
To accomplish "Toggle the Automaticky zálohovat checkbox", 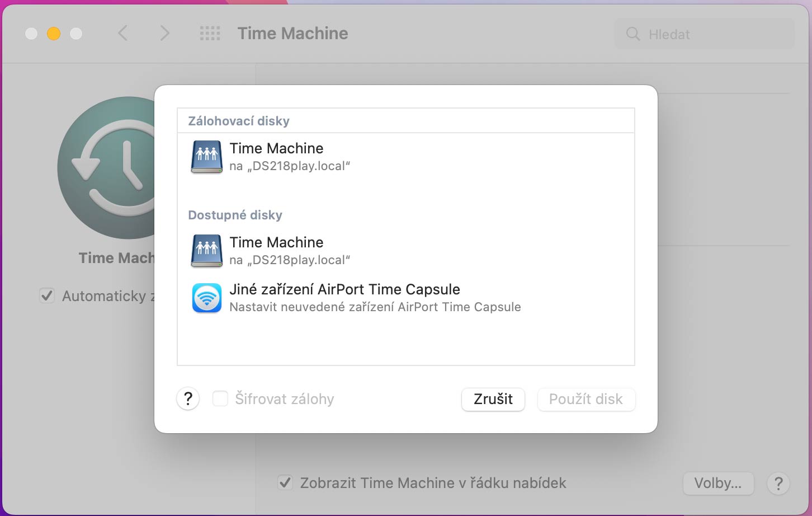I will pos(47,295).
